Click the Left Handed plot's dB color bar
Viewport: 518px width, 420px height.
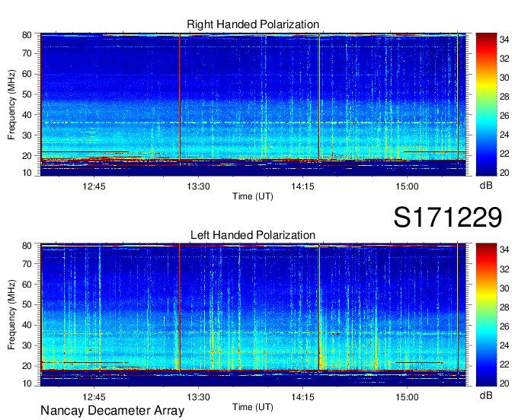(486, 315)
